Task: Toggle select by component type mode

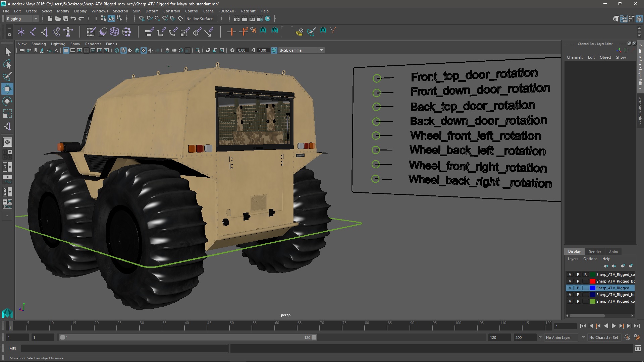Action: (119, 19)
